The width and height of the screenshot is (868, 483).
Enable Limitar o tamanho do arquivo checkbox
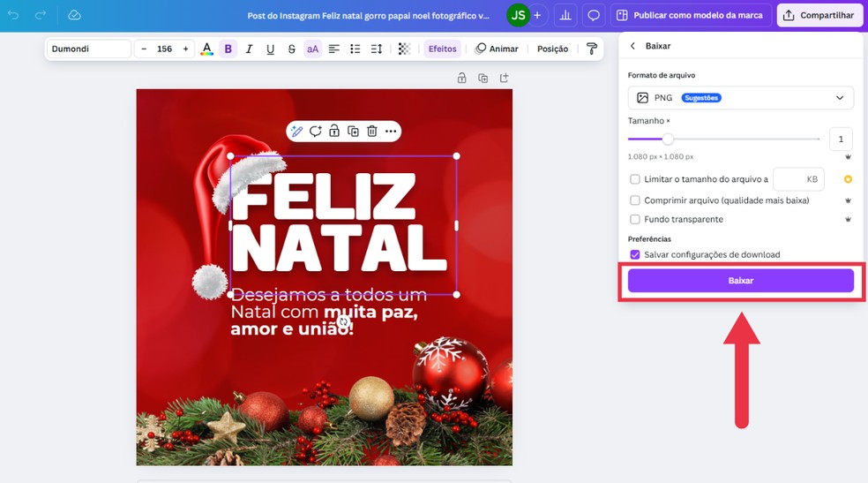635,179
